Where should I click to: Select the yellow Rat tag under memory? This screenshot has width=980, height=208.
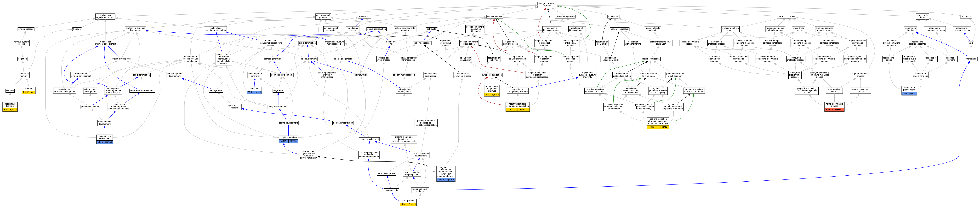pyautogui.click(x=24, y=92)
